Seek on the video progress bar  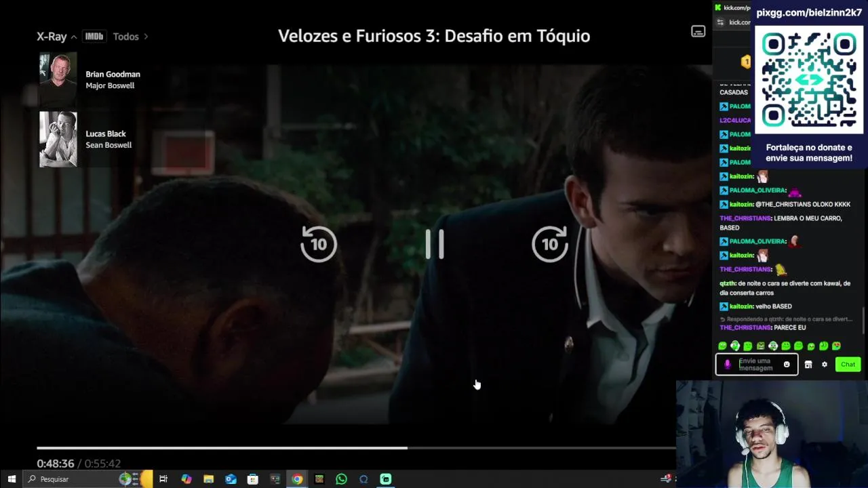[356, 448]
